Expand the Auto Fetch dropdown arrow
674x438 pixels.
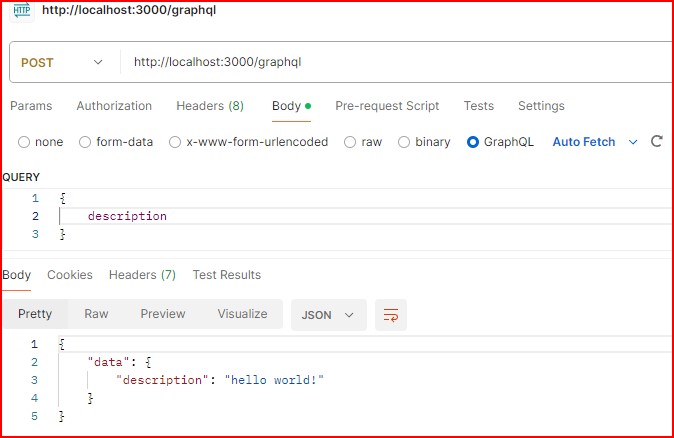633,142
